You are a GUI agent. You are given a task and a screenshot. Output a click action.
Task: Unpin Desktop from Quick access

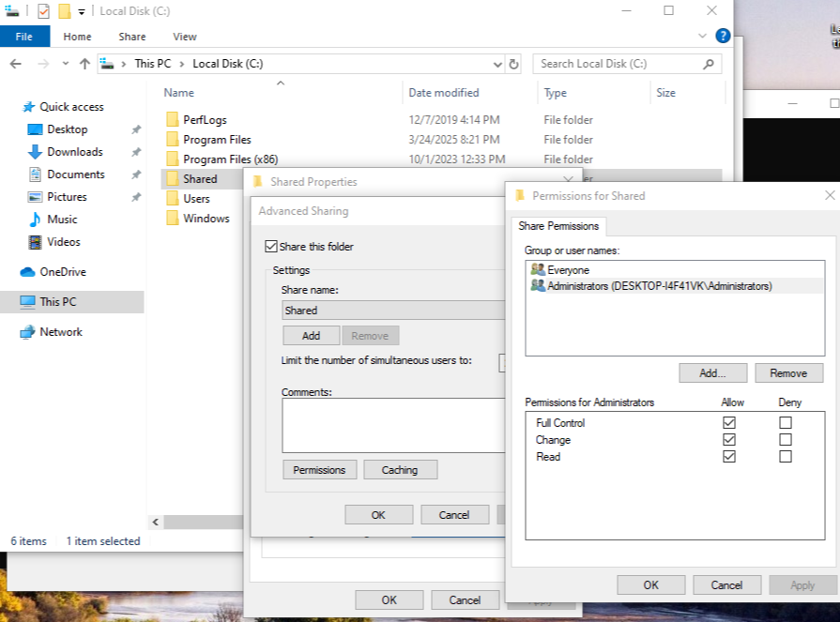click(x=136, y=129)
